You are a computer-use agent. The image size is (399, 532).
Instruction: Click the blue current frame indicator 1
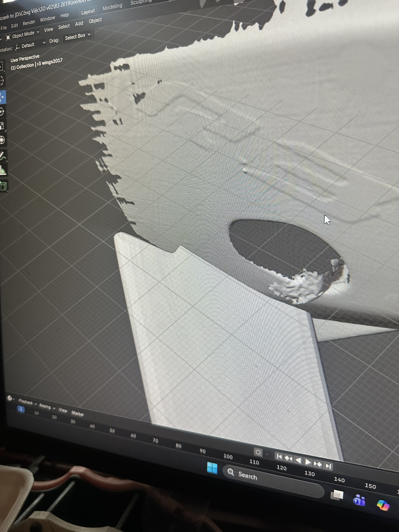point(21,409)
